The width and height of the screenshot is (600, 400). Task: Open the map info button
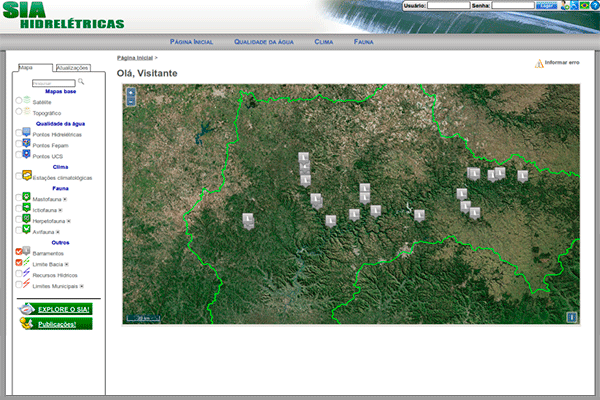click(571, 317)
